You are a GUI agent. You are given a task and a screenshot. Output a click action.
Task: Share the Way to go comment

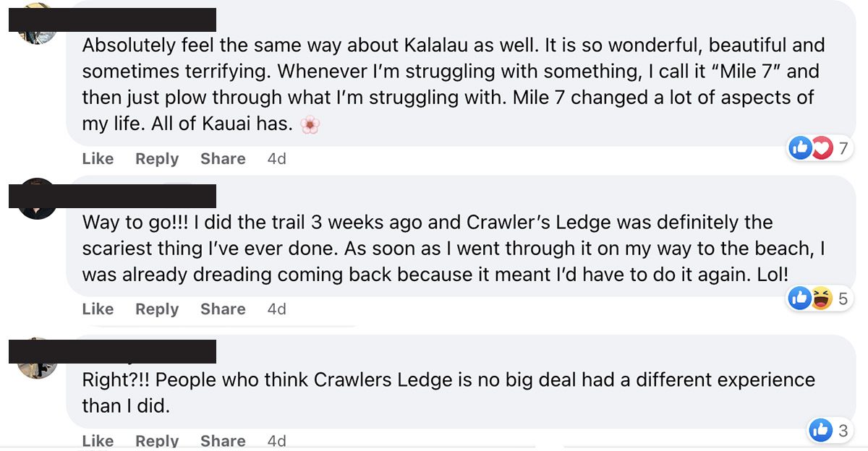point(223,309)
